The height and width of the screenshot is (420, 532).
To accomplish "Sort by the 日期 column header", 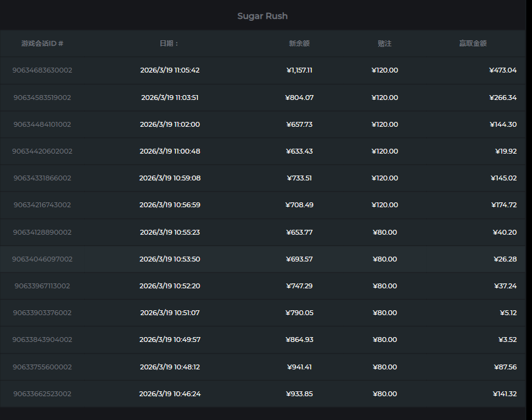I will pos(169,43).
